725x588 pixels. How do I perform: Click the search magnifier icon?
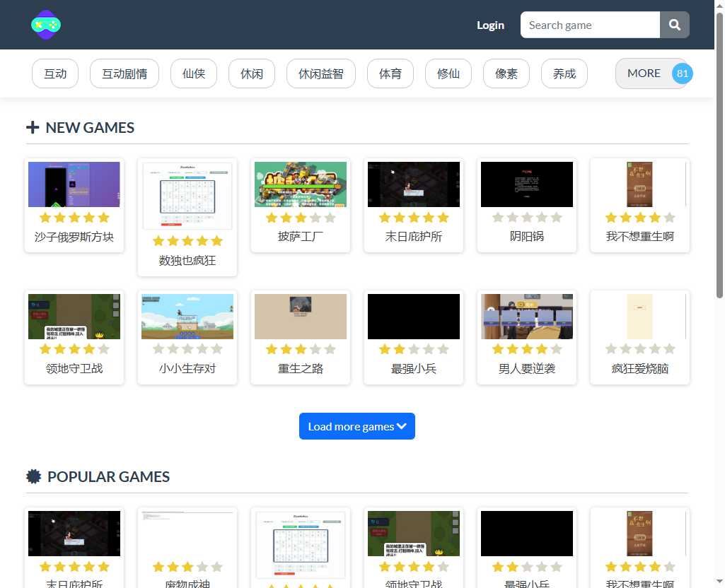[673, 25]
